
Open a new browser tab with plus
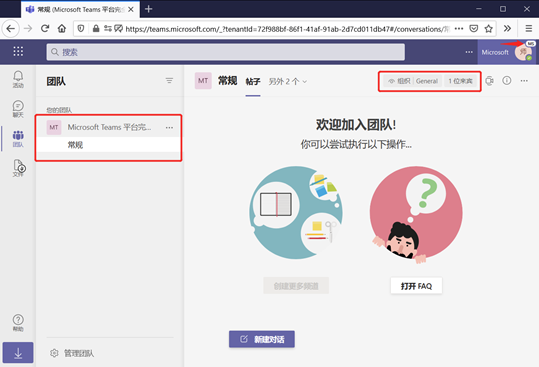coord(148,9)
